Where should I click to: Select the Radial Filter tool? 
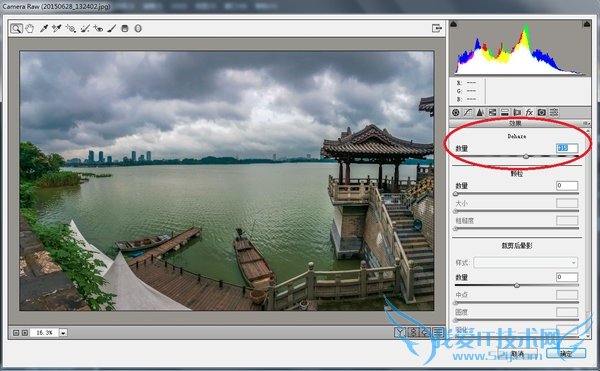pos(138,28)
